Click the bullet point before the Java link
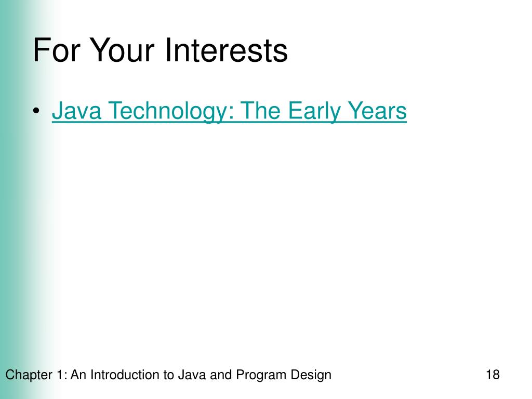The image size is (532, 399). coord(37,111)
